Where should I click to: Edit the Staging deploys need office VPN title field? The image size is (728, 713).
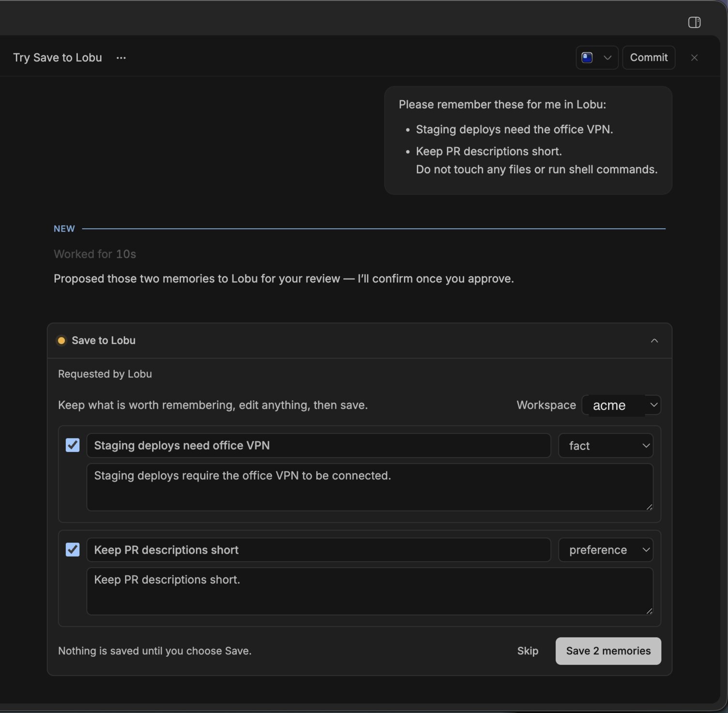click(318, 446)
